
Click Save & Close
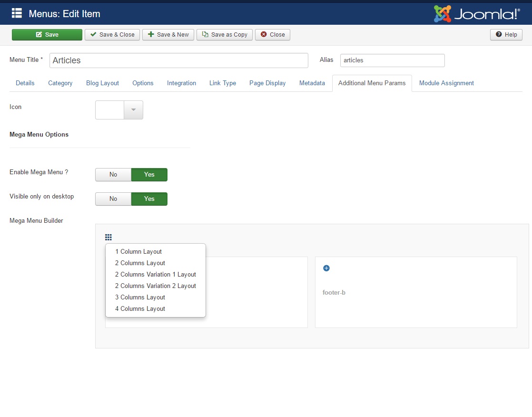(112, 35)
